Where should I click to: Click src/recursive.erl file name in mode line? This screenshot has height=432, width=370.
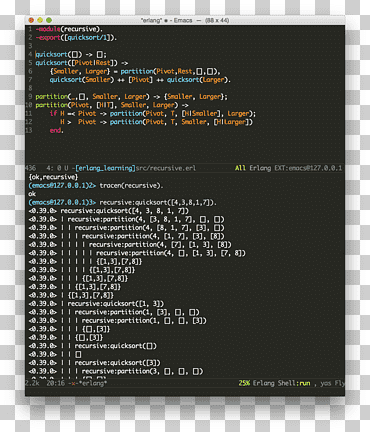(166, 168)
